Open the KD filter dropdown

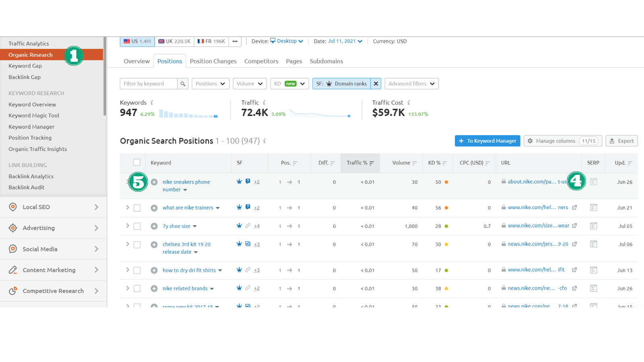pyautogui.click(x=289, y=84)
